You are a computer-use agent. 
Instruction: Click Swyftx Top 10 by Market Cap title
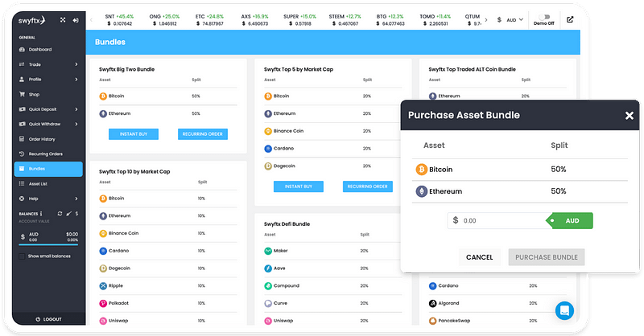click(134, 171)
